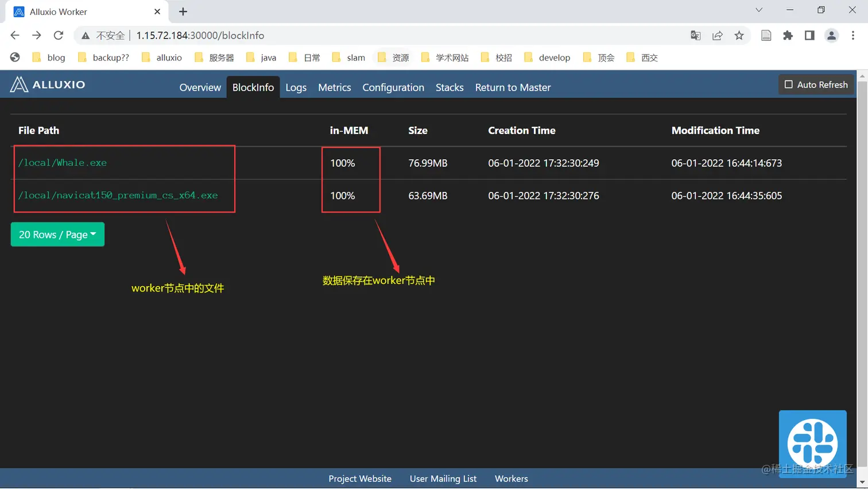The width and height of the screenshot is (868, 489).
Task: Open the 服务器 bookmark folder
Action: (215, 57)
